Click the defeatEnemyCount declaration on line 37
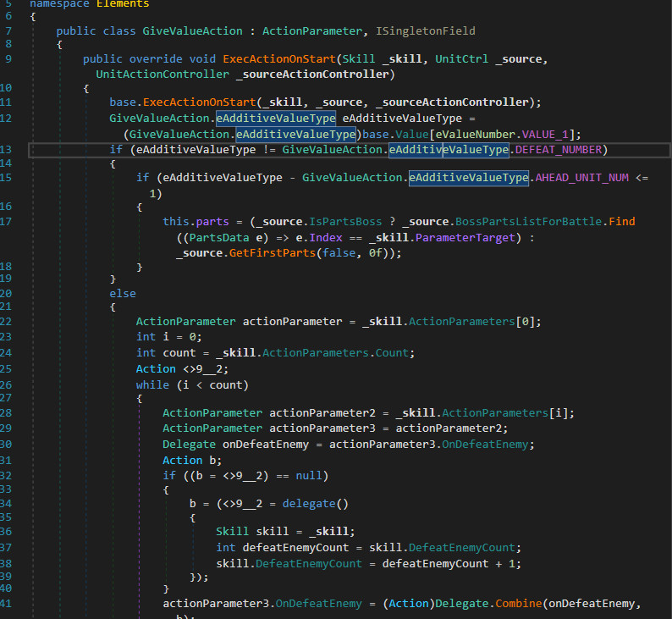 pos(295,548)
